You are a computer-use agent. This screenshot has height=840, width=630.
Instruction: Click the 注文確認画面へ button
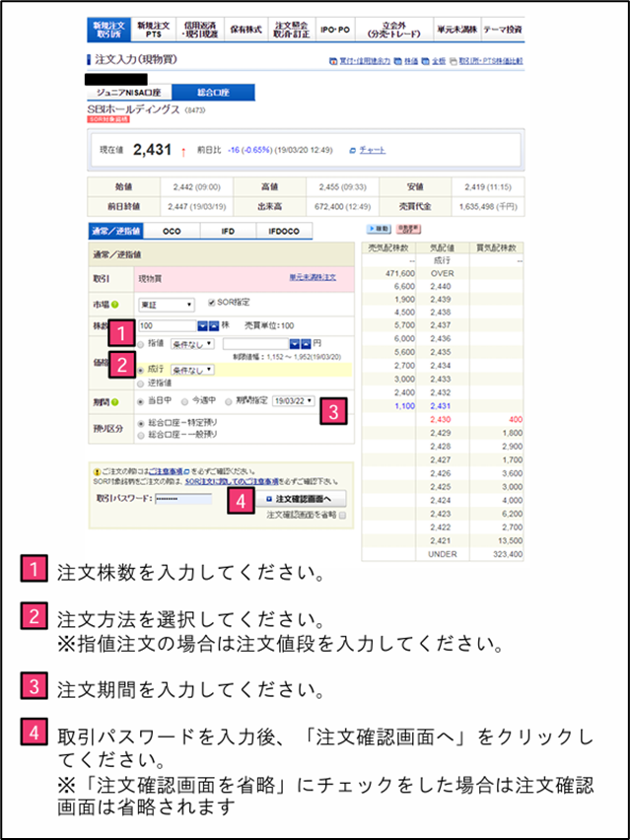point(298,499)
